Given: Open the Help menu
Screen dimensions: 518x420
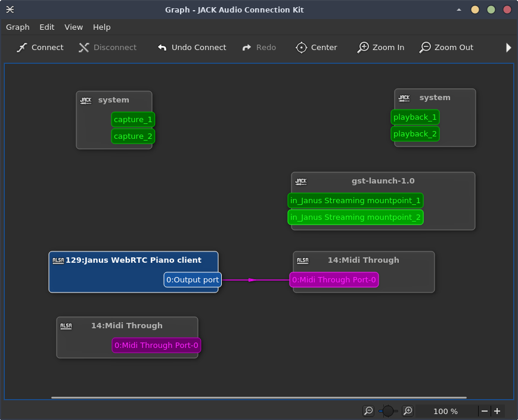Looking at the screenshot, I should (x=102, y=27).
